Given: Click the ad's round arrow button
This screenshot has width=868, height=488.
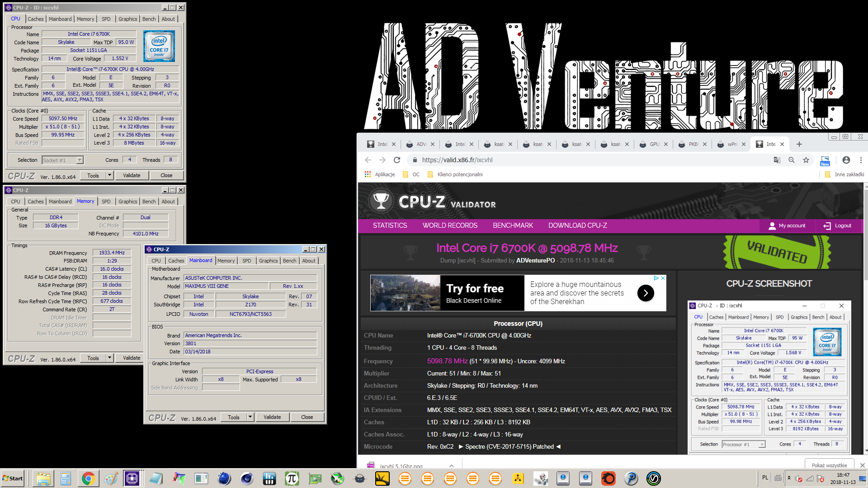Looking at the screenshot, I should (x=646, y=293).
